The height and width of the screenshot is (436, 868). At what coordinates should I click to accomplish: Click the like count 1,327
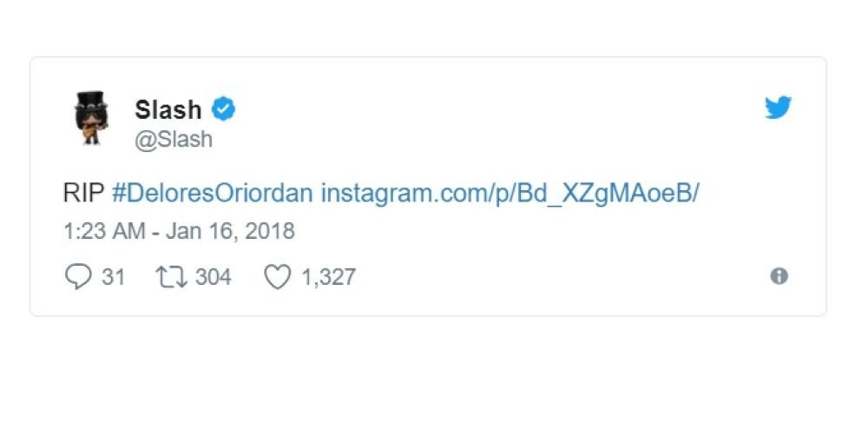point(328,277)
